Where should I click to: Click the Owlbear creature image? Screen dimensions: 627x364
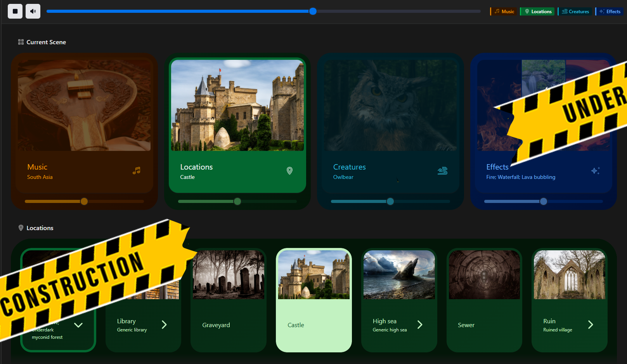point(390,105)
